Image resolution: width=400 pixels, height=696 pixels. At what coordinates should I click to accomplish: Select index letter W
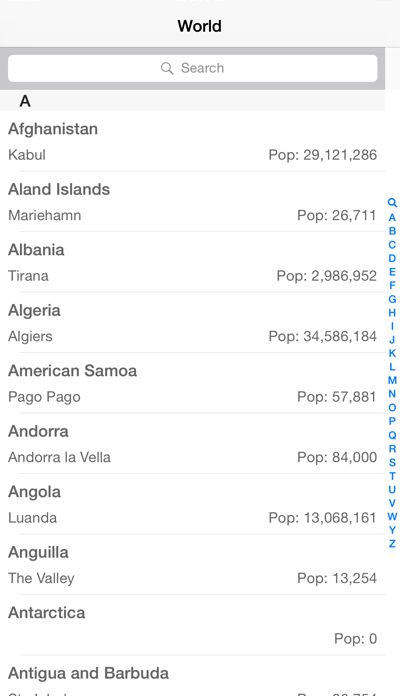tap(392, 516)
